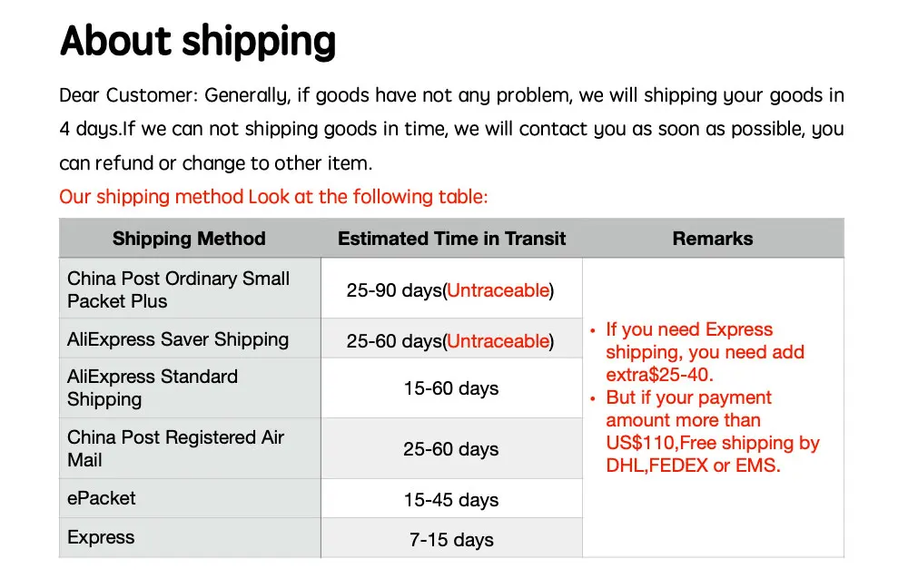
Task: Click the 15-60 days transit time
Action: coord(451,388)
